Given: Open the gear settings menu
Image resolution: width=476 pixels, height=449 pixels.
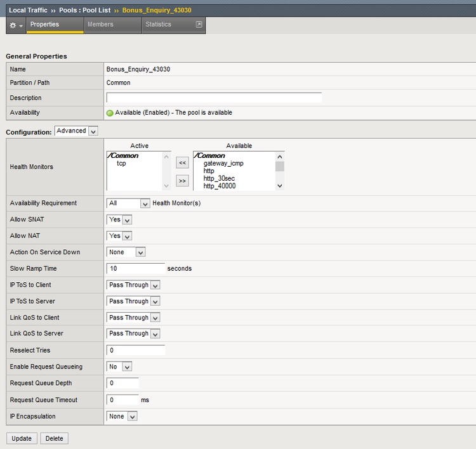Looking at the screenshot, I should point(16,25).
